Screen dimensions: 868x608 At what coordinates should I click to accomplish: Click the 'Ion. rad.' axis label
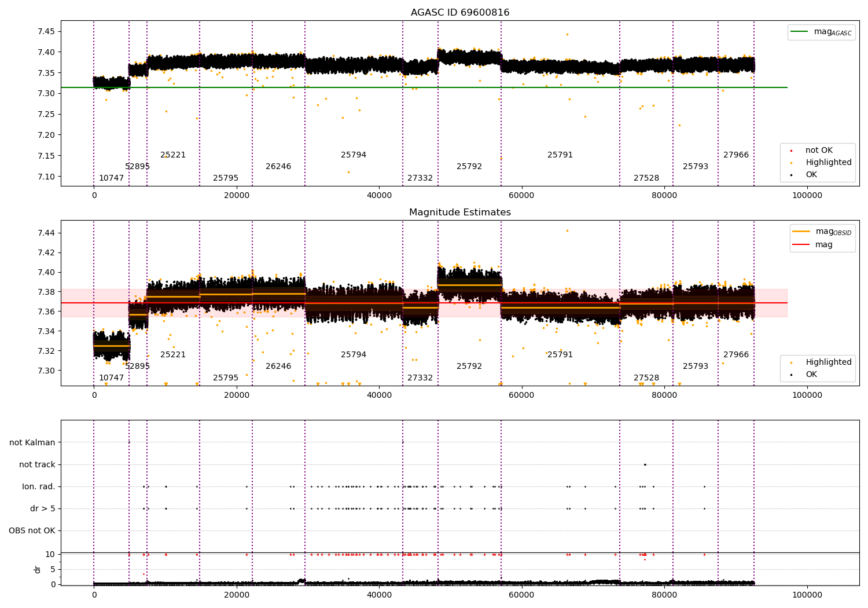tap(39, 486)
